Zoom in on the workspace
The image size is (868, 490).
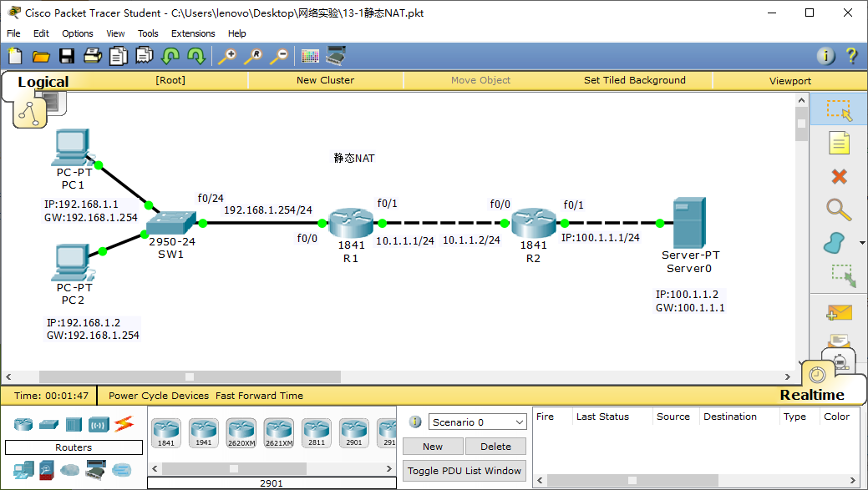coord(227,56)
